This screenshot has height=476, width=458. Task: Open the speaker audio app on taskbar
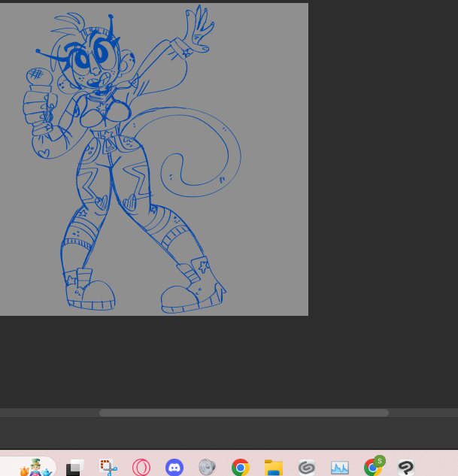(x=208, y=468)
